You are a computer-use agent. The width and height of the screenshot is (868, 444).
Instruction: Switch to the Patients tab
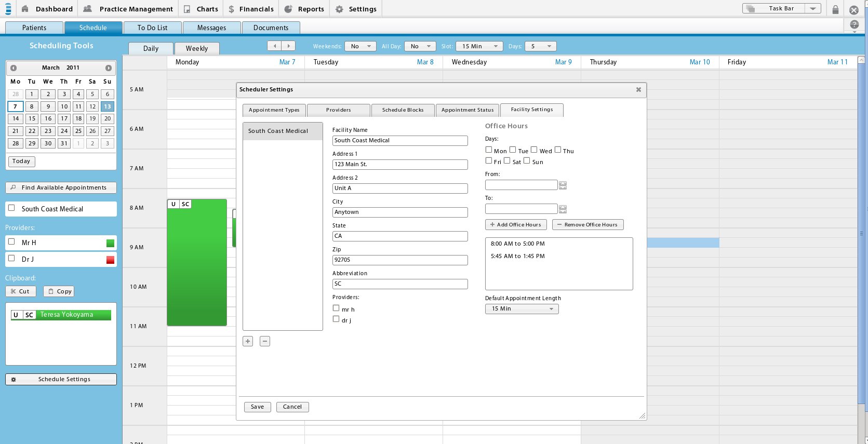point(34,28)
